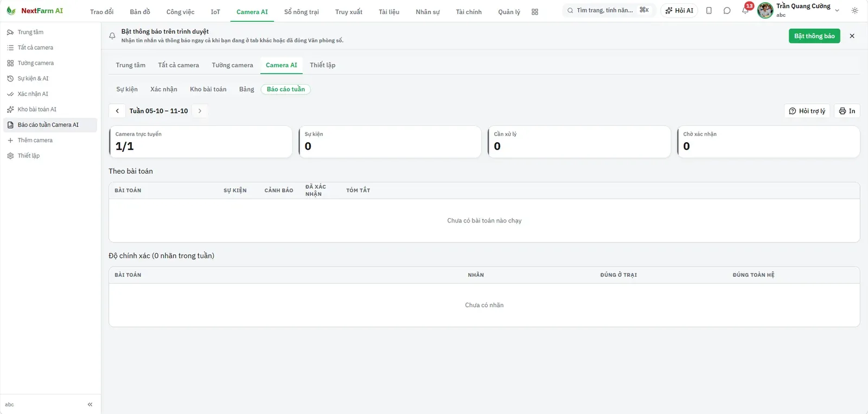
Task: Dismiss the notification banner
Action: pos(852,36)
